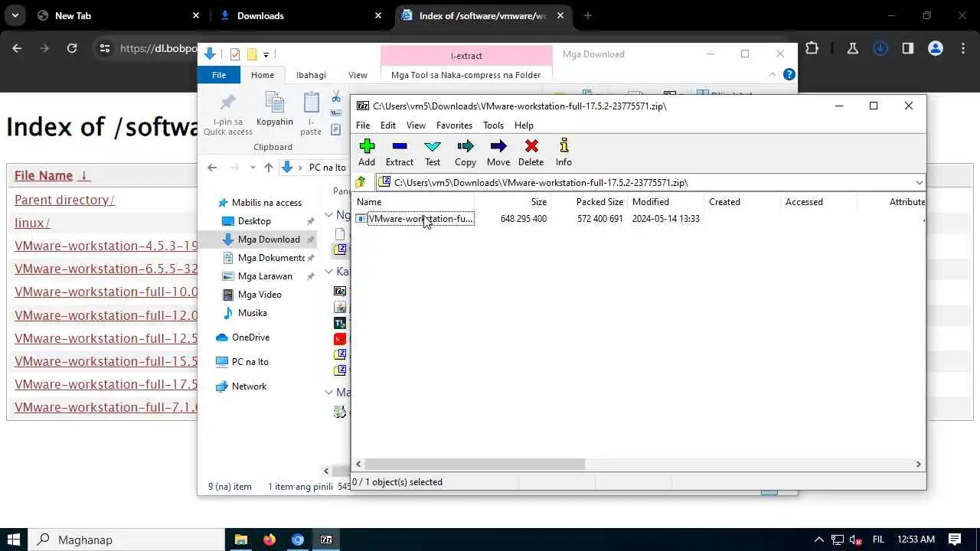Click the 7-Zip horizontal scrollbar thumb
Image resolution: width=980 pixels, height=551 pixels.
(x=475, y=464)
